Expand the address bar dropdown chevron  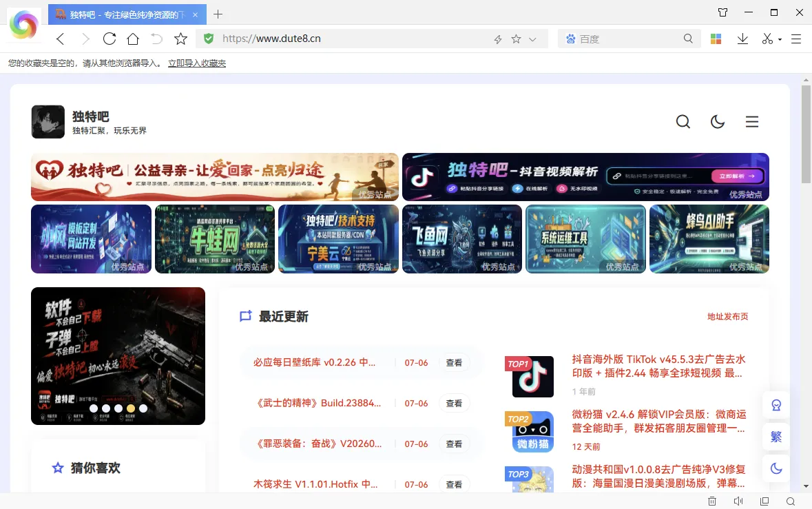pos(532,39)
